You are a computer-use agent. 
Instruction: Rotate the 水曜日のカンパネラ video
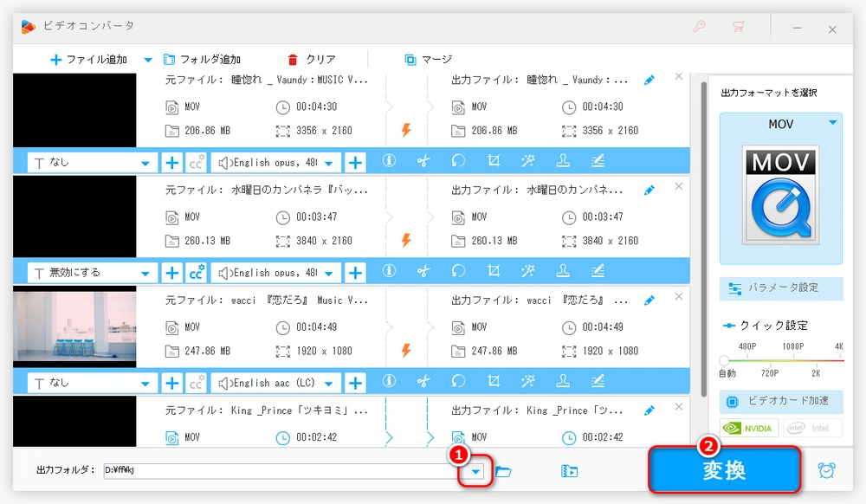pos(458,270)
